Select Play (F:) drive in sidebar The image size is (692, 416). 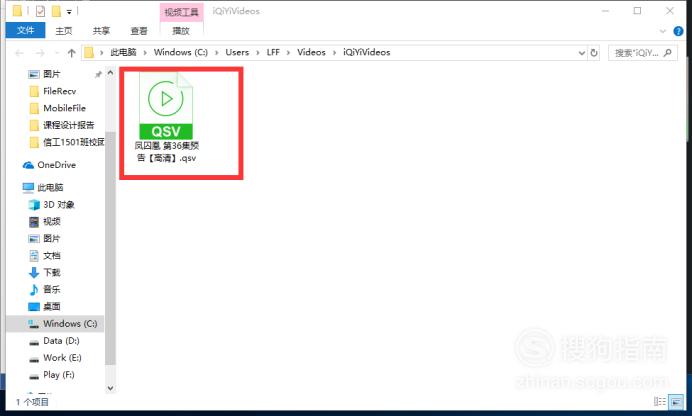59,375
